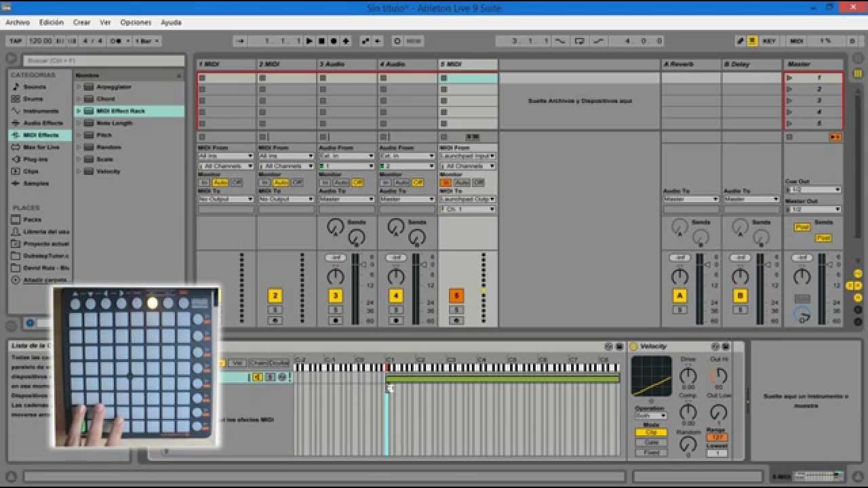The image size is (868, 488).
Task: Toggle the MIDI arrangement overdub plus button
Action: (x=346, y=41)
